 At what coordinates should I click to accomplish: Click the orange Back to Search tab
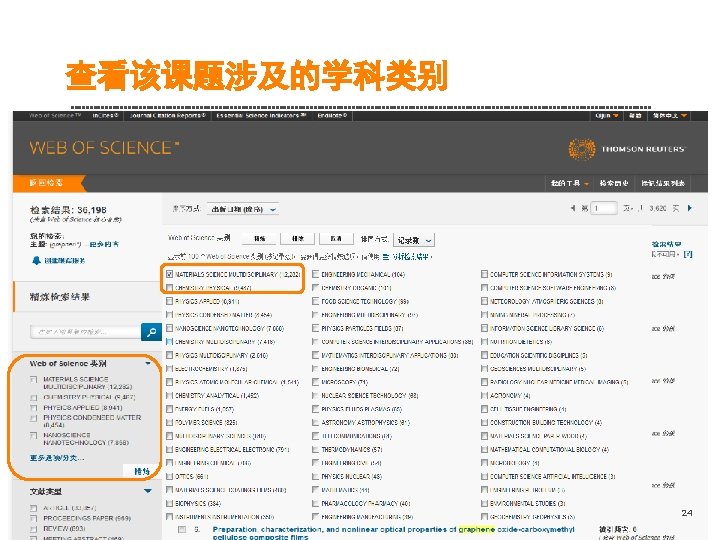[47, 183]
